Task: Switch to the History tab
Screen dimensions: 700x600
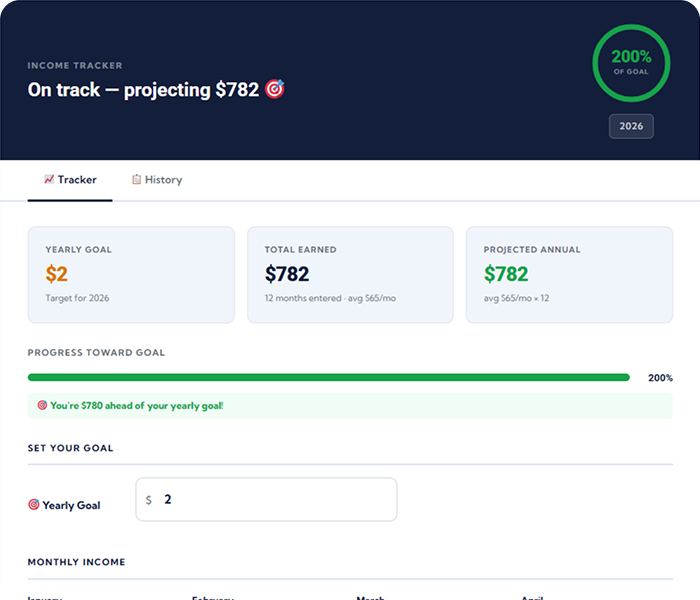Action: click(x=157, y=180)
